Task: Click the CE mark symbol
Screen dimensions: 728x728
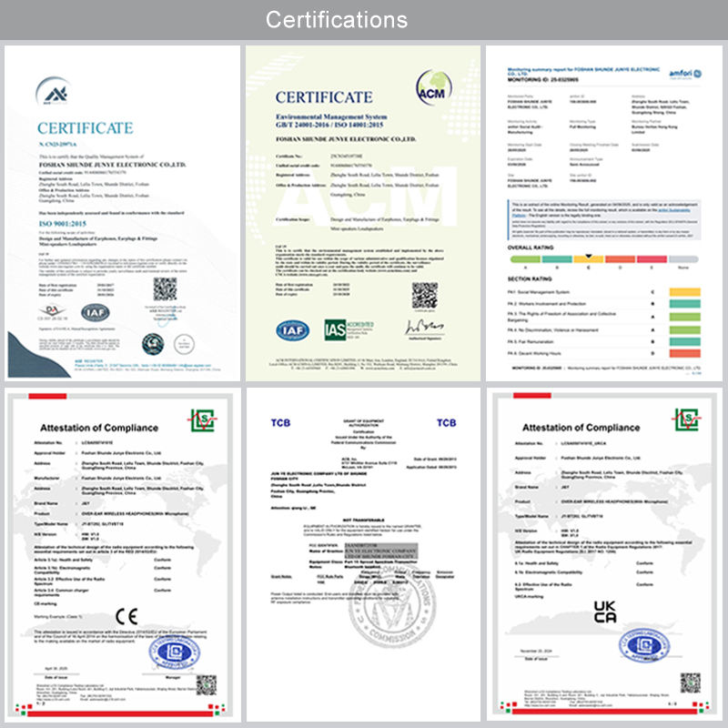Action: (126, 616)
